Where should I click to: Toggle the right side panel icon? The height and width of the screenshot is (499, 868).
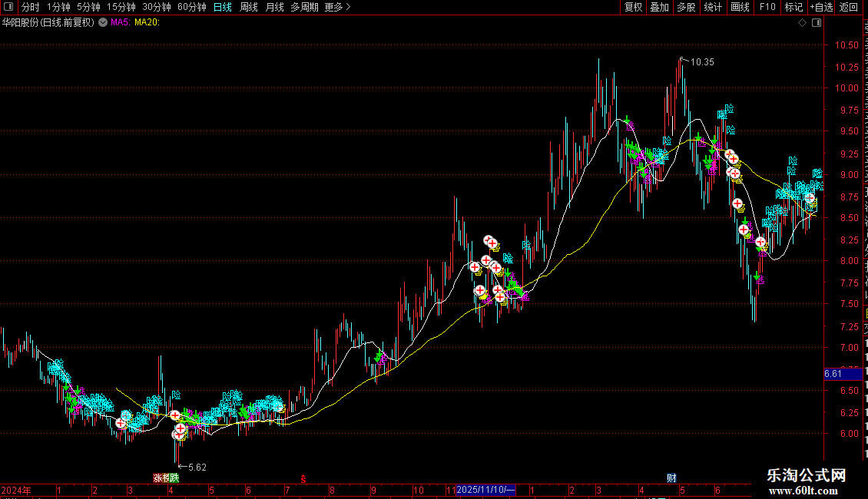click(817, 23)
